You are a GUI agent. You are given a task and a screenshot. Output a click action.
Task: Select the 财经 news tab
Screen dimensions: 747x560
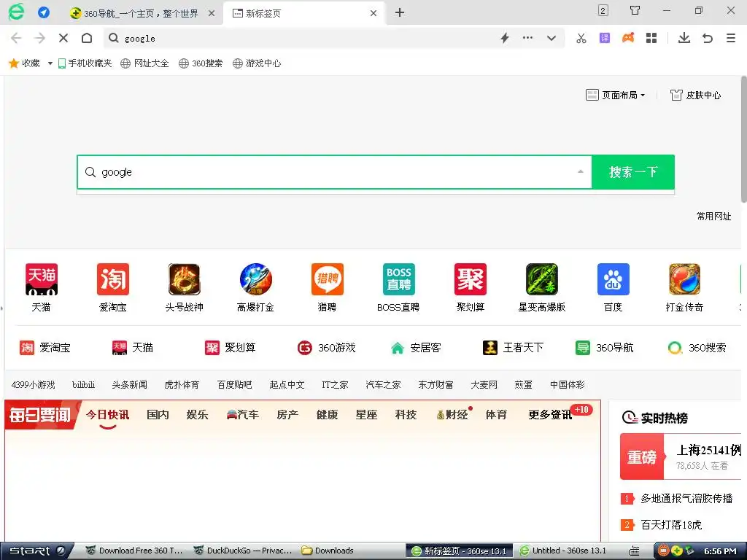click(453, 415)
